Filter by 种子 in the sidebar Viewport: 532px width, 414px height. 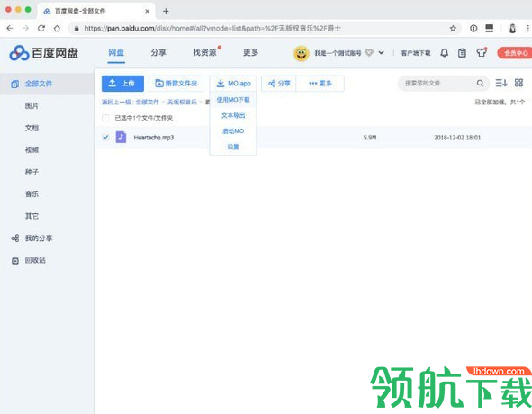click(32, 172)
